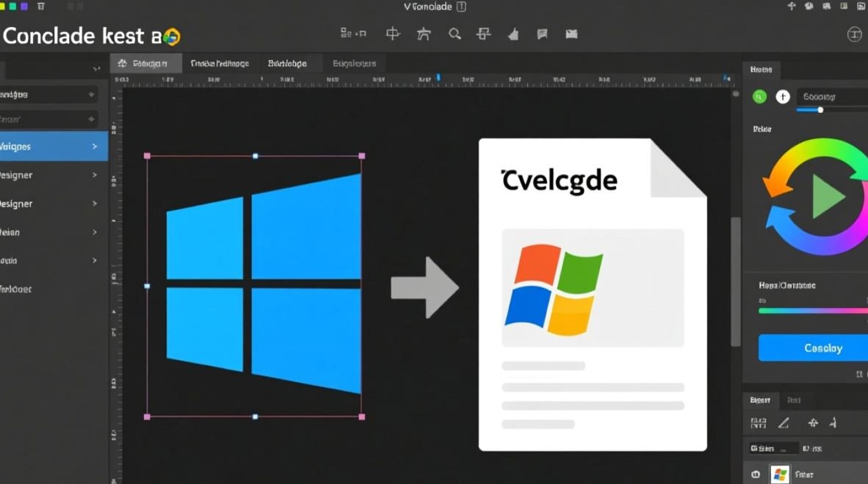The height and width of the screenshot is (484, 868).
Task: Adjust the rainbow hue gradient slider
Action: coord(812,310)
